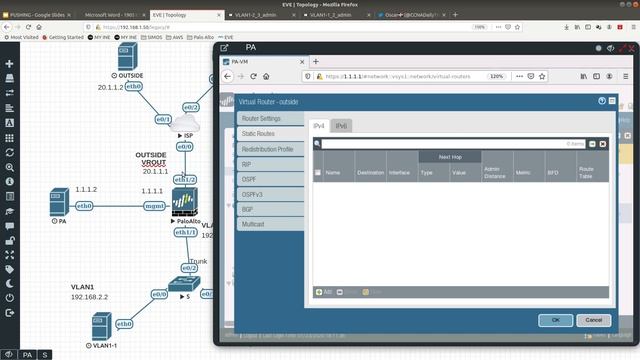This screenshot has height=360, width=640.
Task: Click the static routes search field
Action: coord(453,144)
